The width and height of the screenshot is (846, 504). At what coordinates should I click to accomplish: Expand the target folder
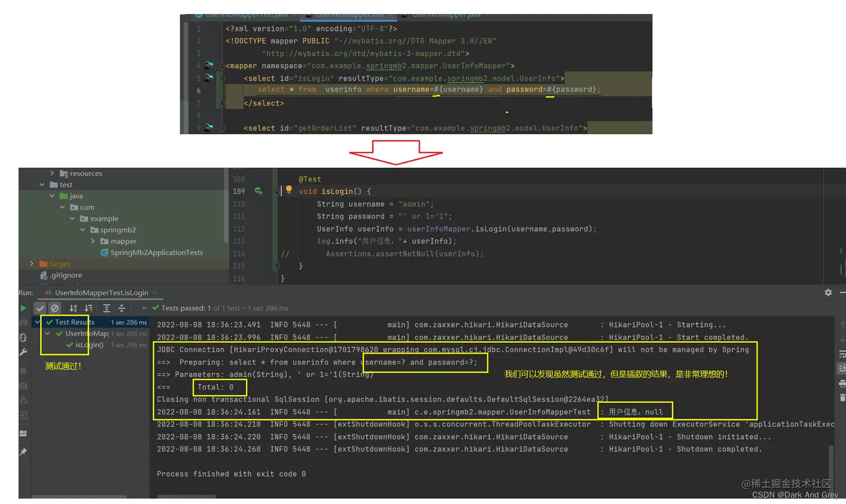pyautogui.click(x=31, y=263)
